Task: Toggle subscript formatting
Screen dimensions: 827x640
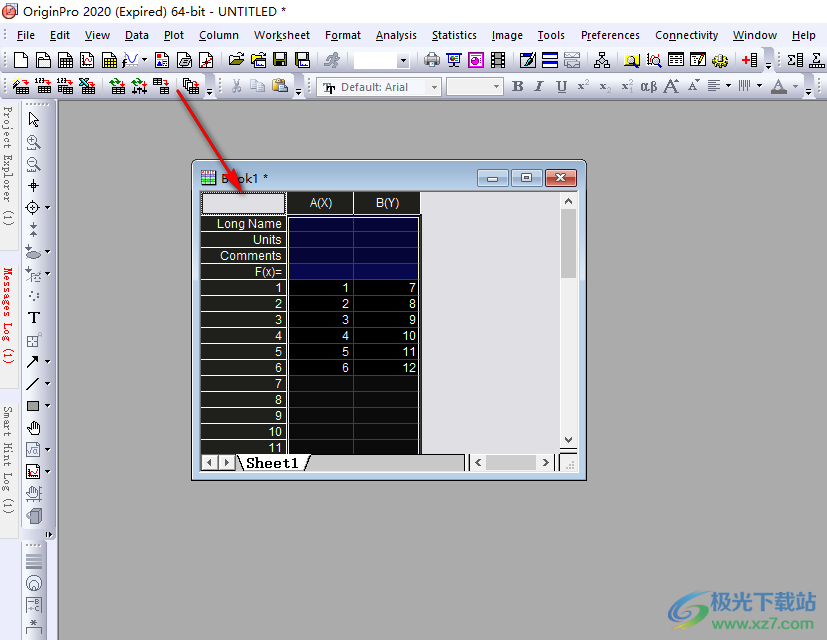Action: tap(605, 87)
